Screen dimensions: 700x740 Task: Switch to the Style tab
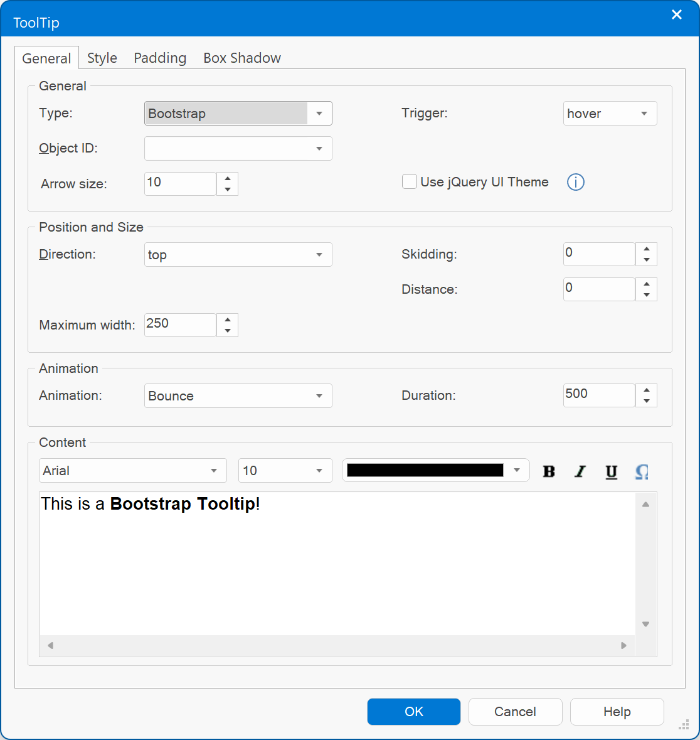[x=102, y=58]
